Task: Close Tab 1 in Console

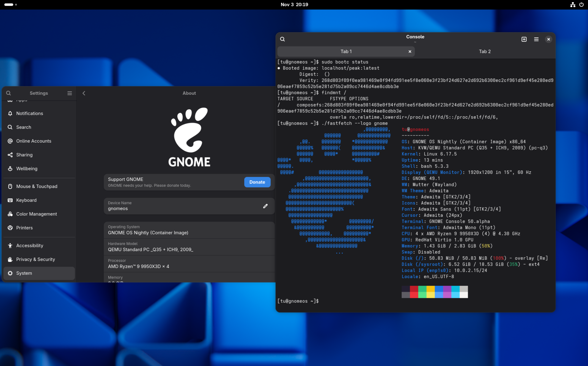Action: pyautogui.click(x=410, y=52)
